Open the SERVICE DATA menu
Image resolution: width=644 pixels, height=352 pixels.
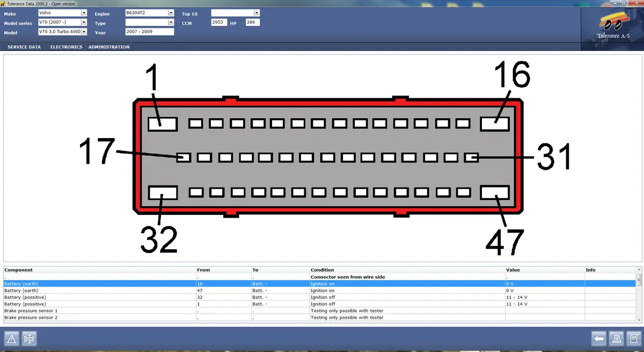24,47
